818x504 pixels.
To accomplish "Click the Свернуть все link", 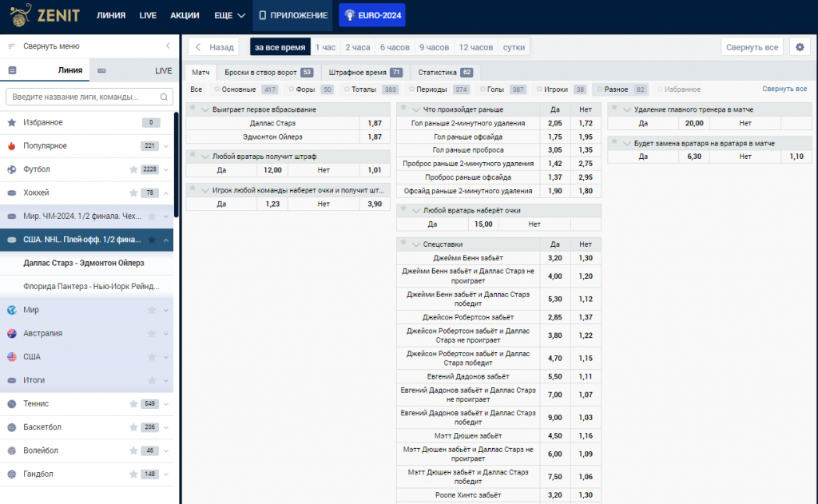I will 784,89.
